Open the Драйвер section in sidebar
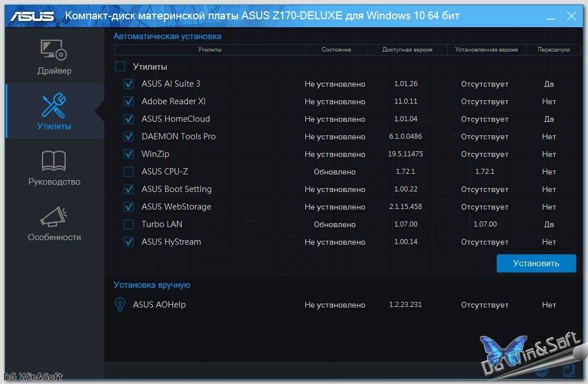Image resolution: width=588 pixels, height=384 pixels. click(54, 57)
